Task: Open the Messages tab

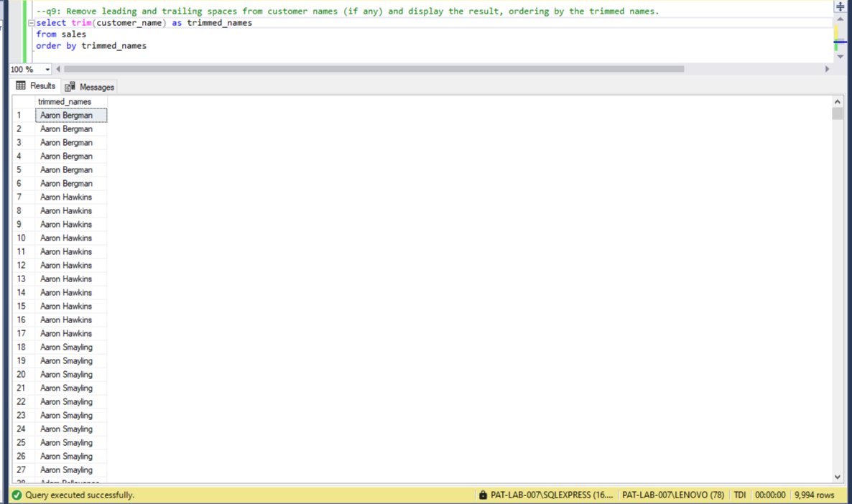Action: (x=90, y=87)
